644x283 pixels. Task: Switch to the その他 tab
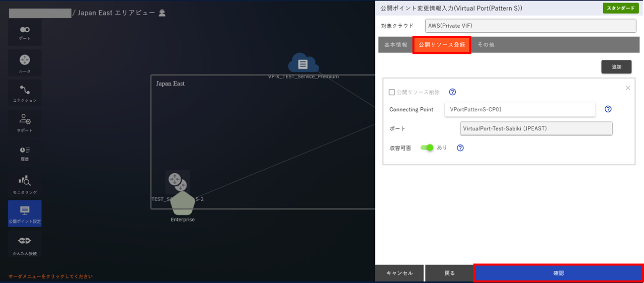(x=486, y=45)
